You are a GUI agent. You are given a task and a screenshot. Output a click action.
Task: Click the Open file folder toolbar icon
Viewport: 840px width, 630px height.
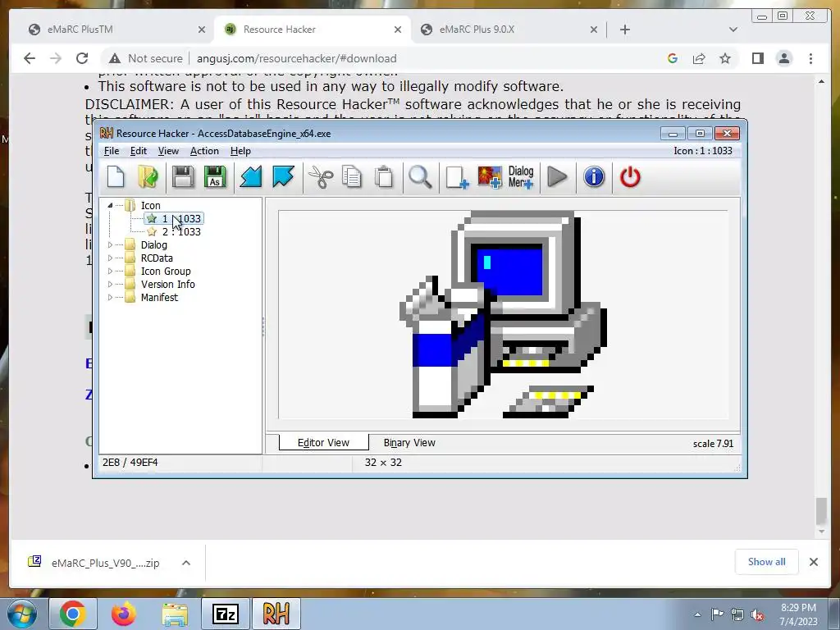click(148, 177)
